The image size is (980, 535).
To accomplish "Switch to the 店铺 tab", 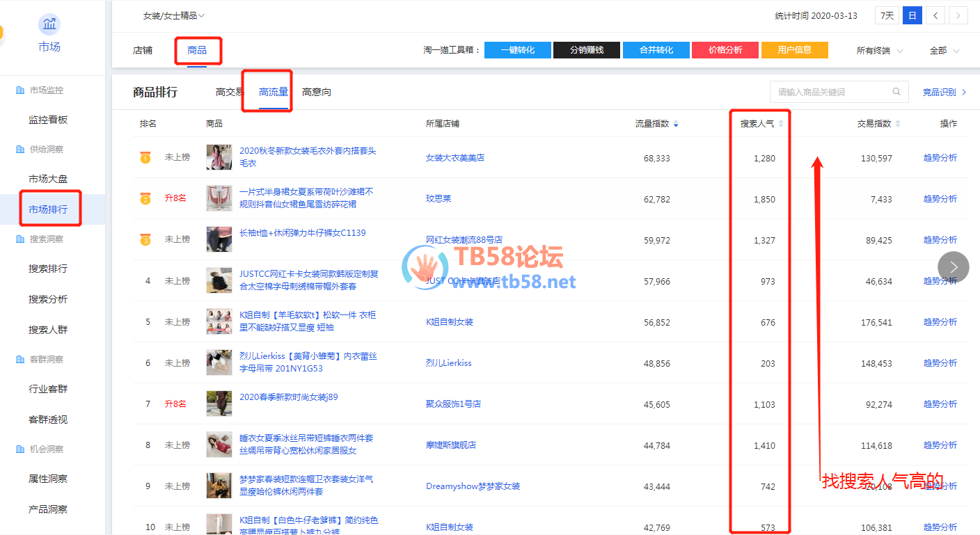I will 143,50.
